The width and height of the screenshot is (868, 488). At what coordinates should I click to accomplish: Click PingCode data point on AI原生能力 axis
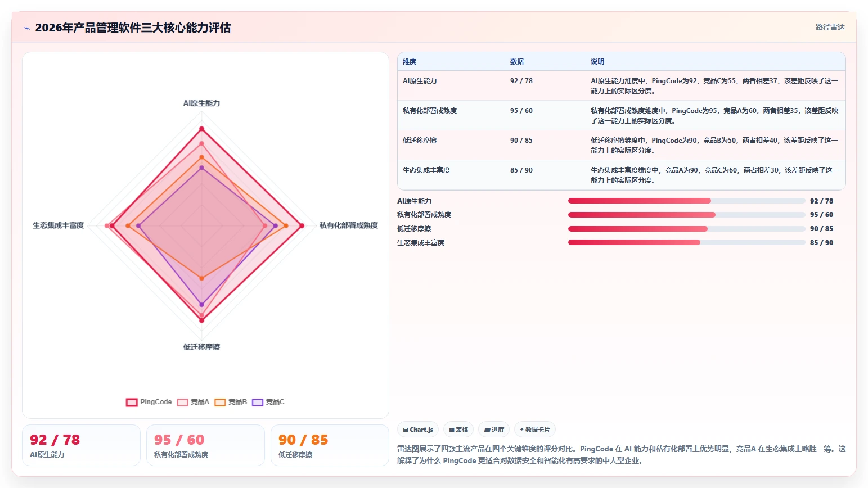point(201,129)
